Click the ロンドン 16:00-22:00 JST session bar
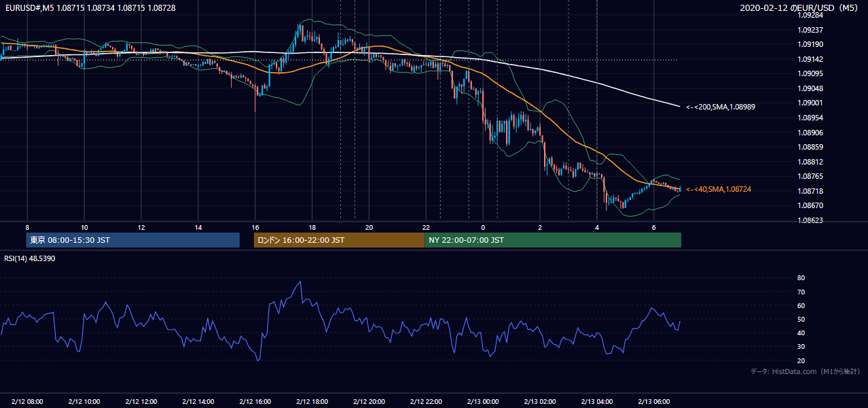Screen dimensions: 868x408 [x=339, y=240]
